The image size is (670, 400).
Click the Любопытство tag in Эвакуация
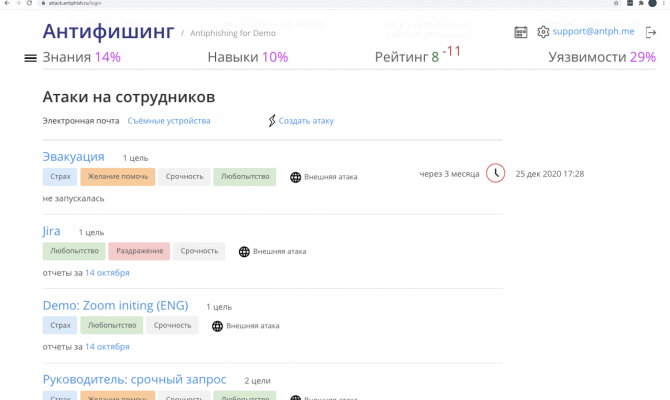(x=245, y=176)
